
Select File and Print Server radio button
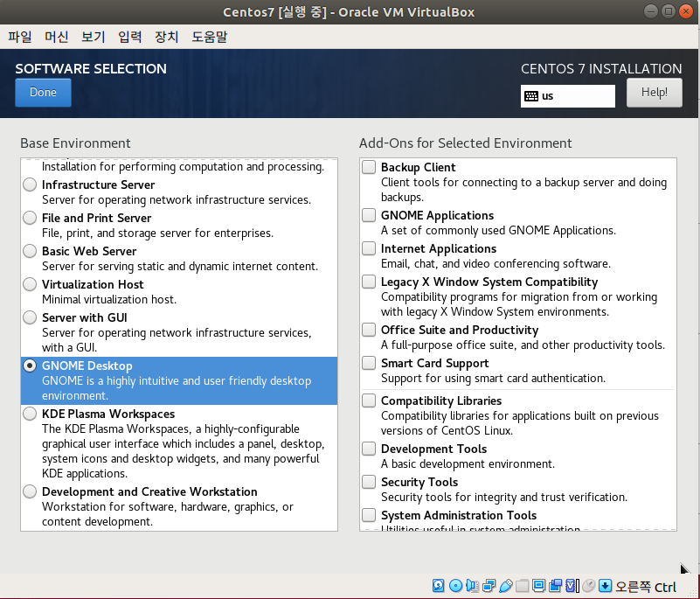(x=30, y=218)
